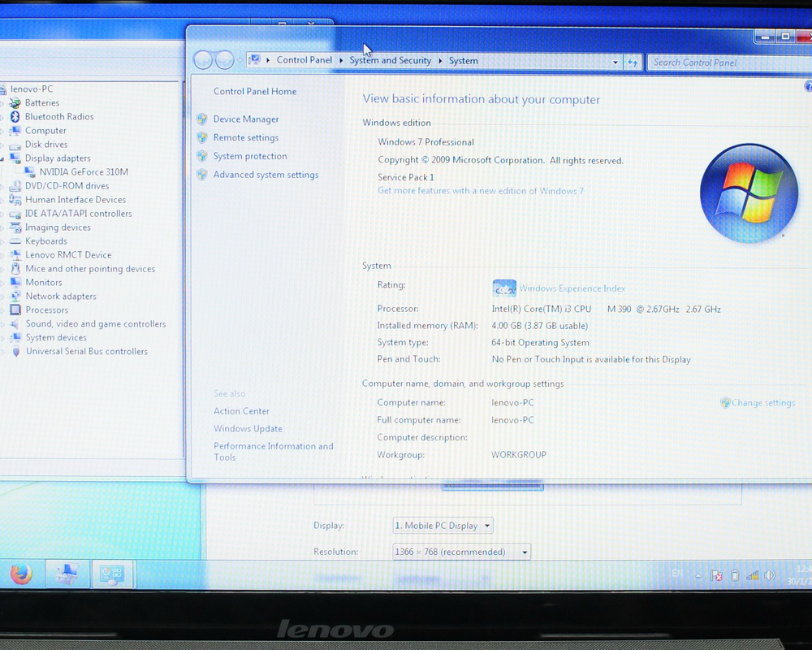This screenshot has height=650, width=812.
Task: Click the Search Control Panel field
Action: pos(730,63)
